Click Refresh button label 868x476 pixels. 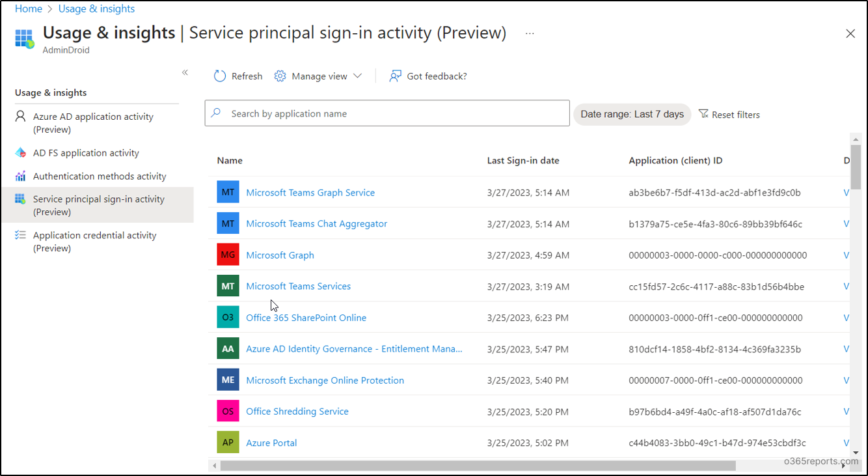247,76
